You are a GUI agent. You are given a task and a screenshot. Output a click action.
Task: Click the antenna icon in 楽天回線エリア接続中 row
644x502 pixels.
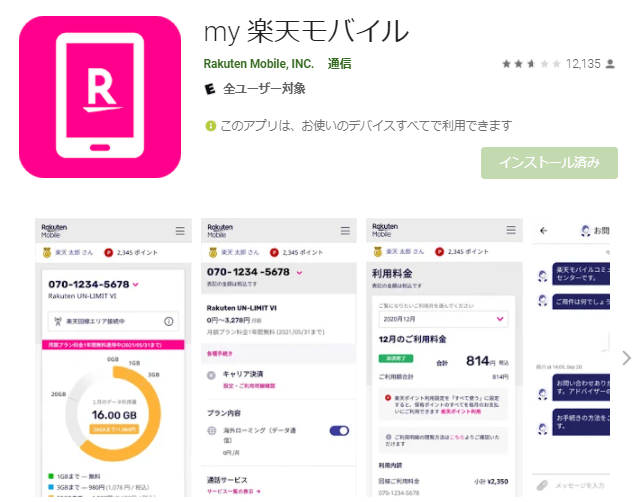(x=58, y=321)
